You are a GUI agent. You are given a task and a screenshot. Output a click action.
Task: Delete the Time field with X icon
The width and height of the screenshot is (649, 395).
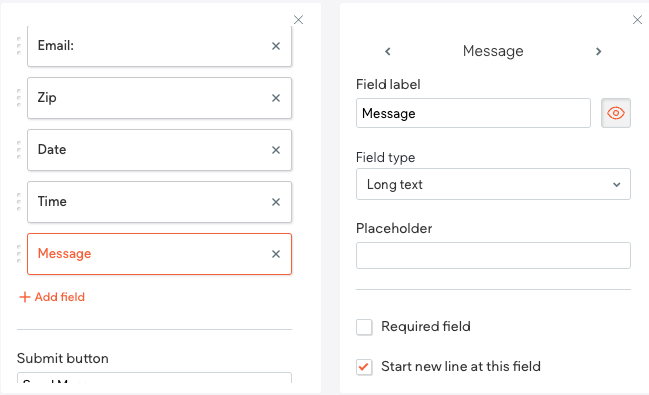point(276,202)
